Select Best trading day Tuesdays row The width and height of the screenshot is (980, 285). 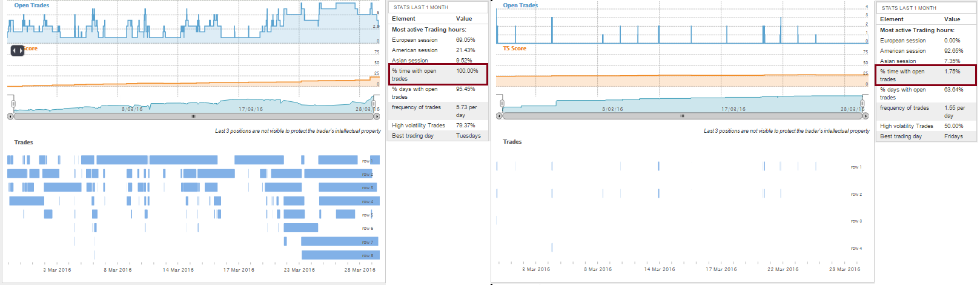click(x=438, y=136)
